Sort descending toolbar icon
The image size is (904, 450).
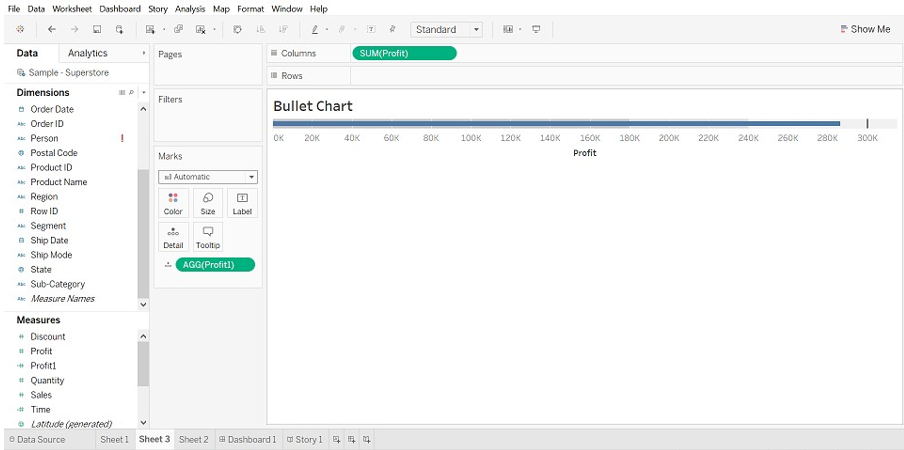coord(283,29)
